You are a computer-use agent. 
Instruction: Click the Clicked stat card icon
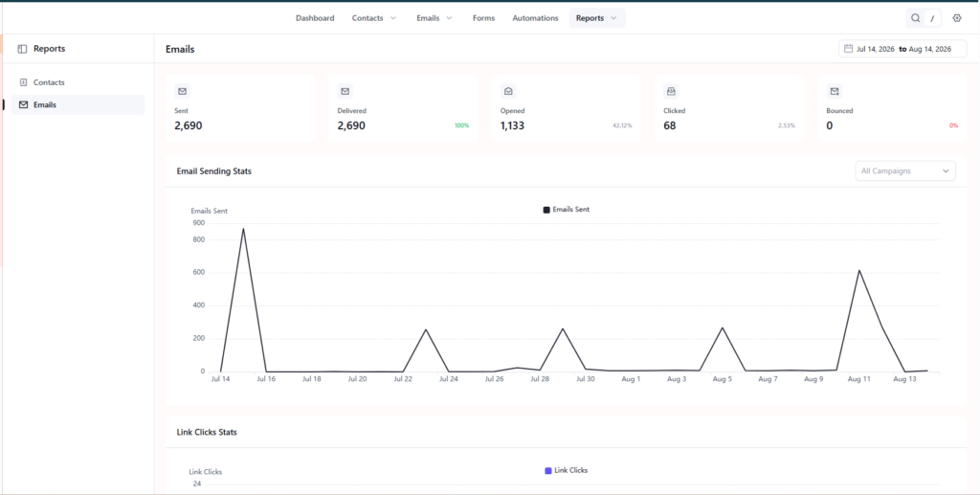(x=671, y=91)
